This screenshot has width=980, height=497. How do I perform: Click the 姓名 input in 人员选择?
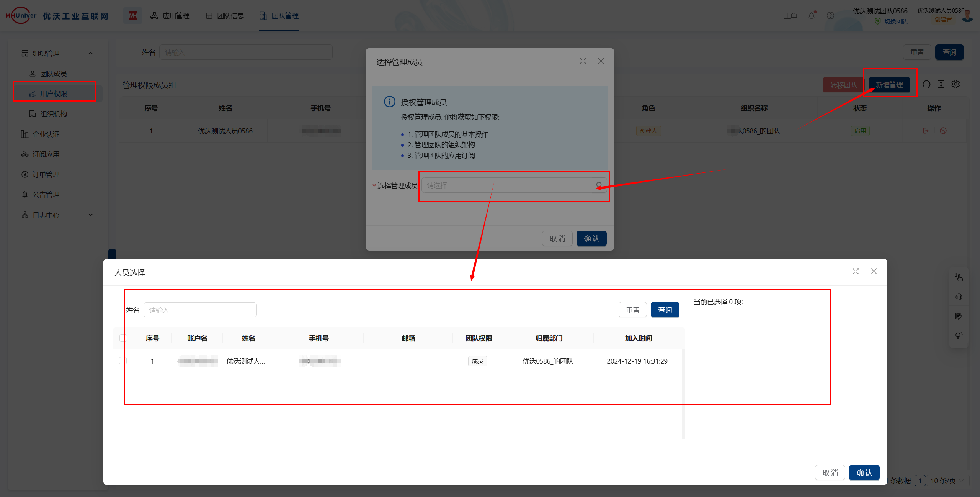200,310
